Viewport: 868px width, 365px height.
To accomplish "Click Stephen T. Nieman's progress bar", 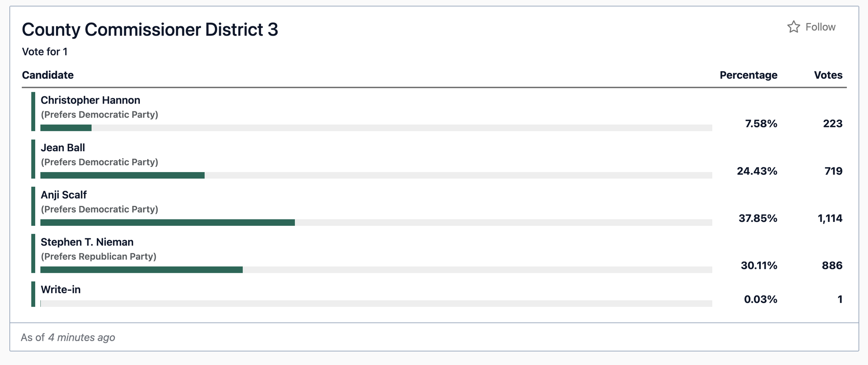I will point(376,270).
